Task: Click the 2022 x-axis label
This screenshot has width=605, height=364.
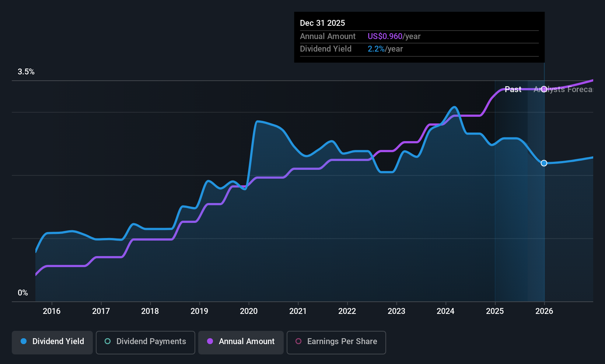Action: (347, 311)
